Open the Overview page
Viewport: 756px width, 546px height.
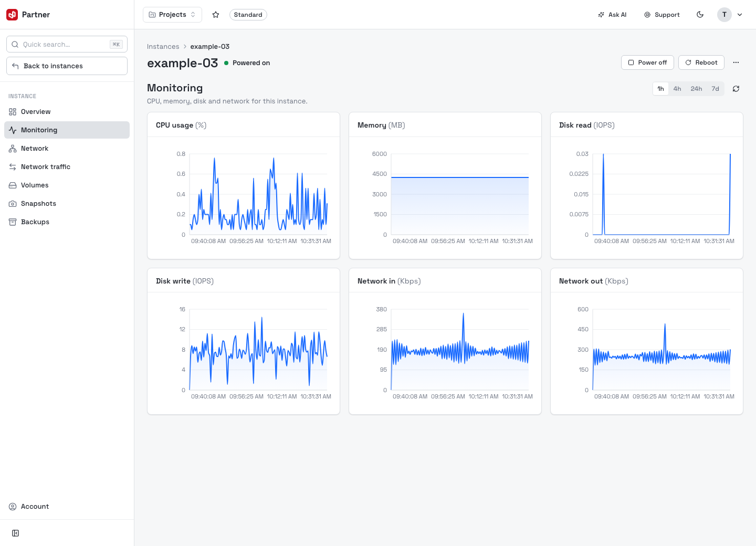coord(67,112)
